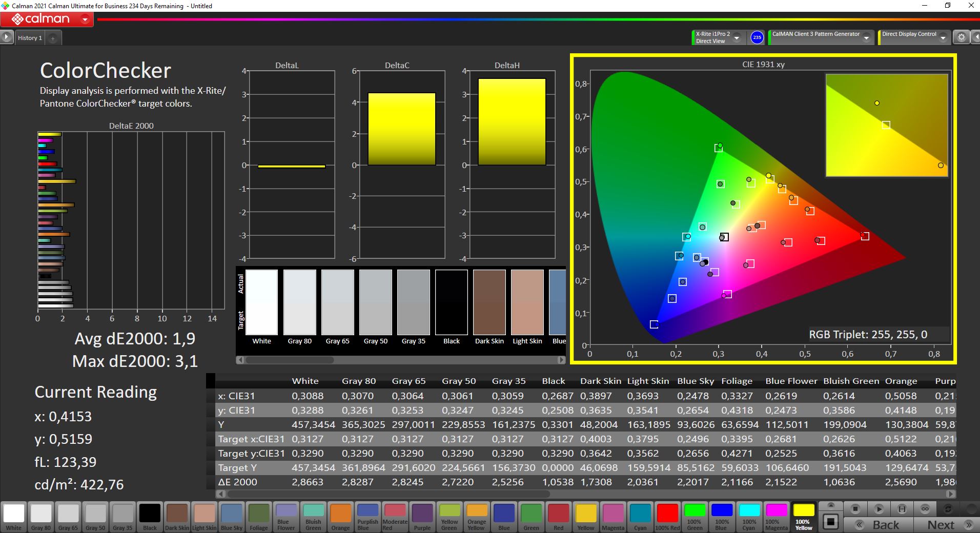980x533 pixels.
Task: Click the black square pattern window icon
Action: click(x=830, y=522)
